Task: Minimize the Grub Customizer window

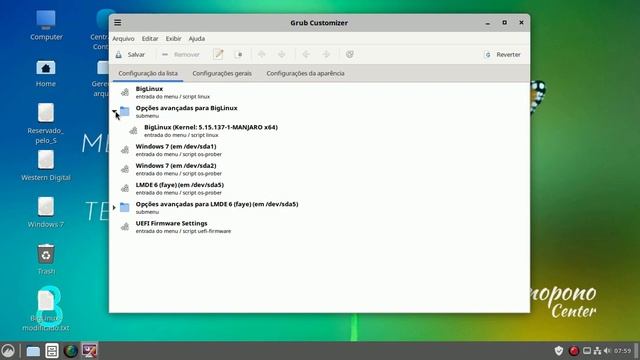Action: click(487, 23)
